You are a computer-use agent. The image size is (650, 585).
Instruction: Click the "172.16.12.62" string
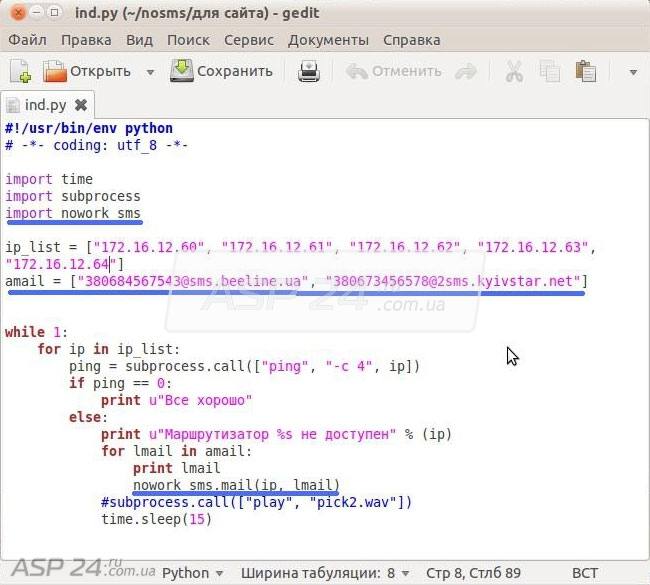(x=405, y=248)
